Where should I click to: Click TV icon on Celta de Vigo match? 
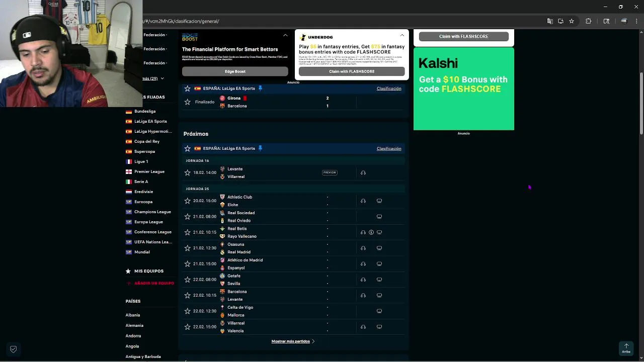click(379, 311)
